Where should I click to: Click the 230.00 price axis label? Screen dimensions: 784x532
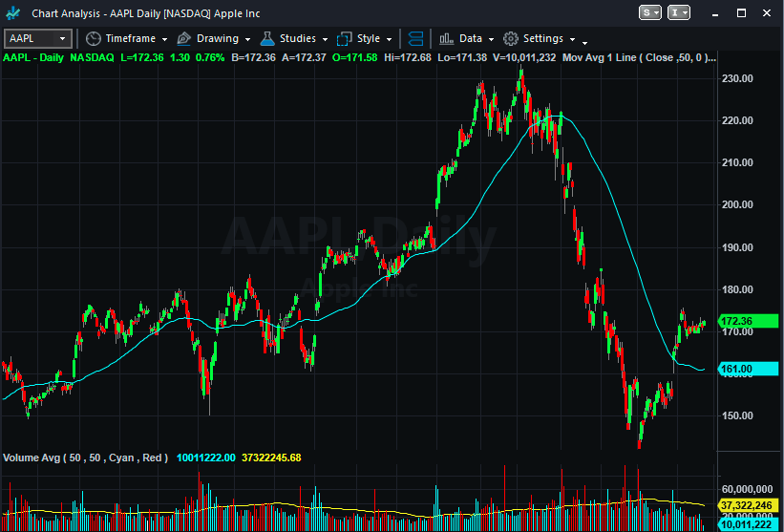point(737,78)
